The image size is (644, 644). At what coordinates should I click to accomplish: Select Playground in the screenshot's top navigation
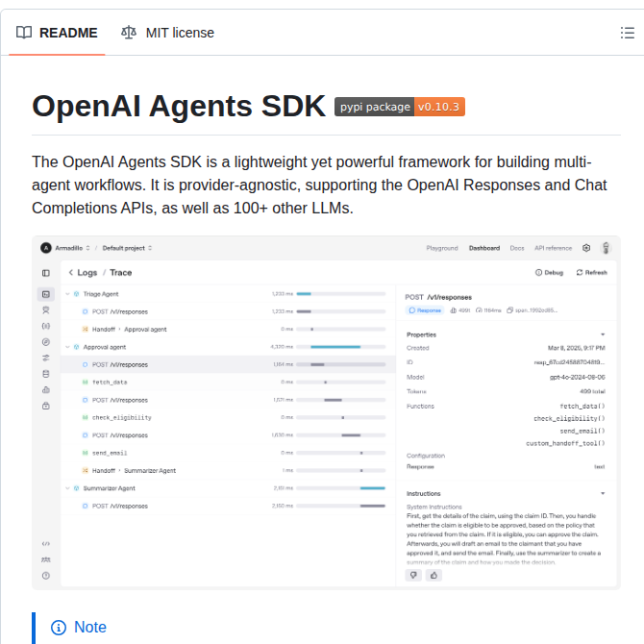(442, 248)
